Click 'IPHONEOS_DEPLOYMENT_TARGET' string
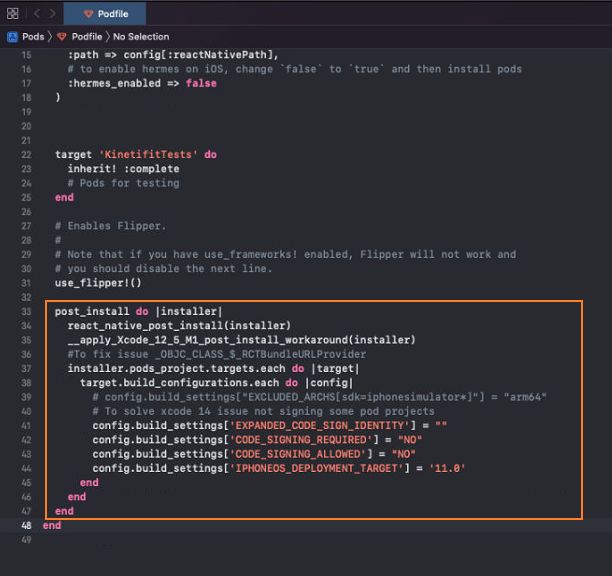 tap(317, 468)
